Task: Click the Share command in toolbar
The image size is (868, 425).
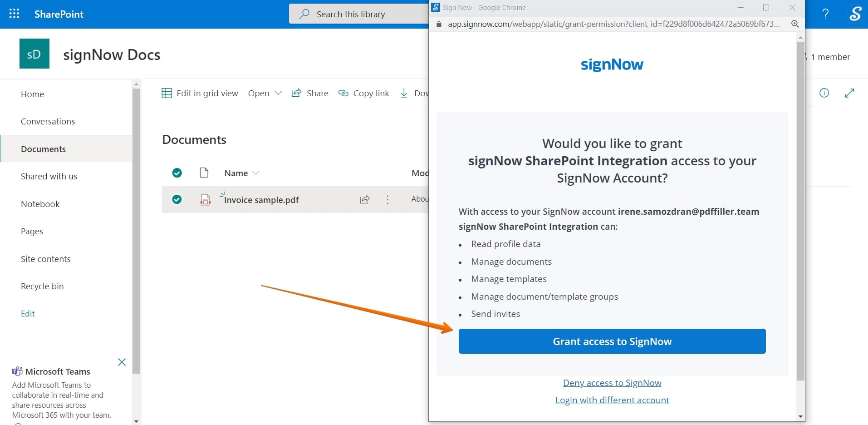Action: (310, 93)
